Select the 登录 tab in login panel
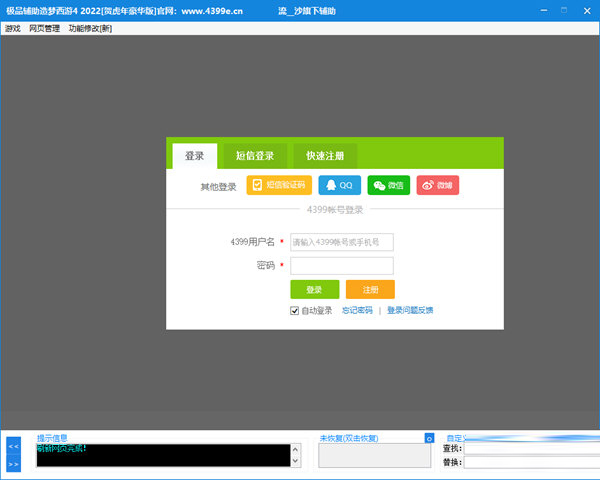Image resolution: width=600 pixels, height=480 pixels. [x=194, y=156]
